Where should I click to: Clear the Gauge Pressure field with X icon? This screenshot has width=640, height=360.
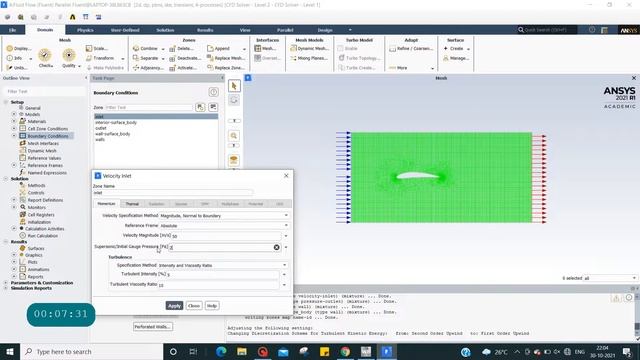point(276,247)
